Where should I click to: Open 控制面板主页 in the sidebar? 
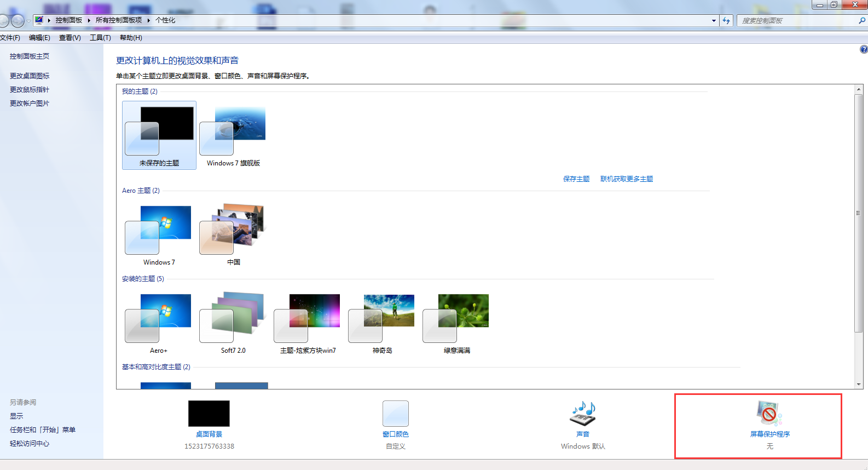30,56
